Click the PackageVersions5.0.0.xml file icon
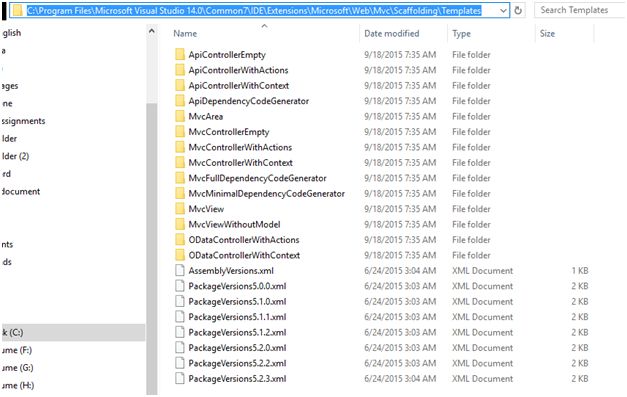This screenshot has width=627, height=397. 180,286
